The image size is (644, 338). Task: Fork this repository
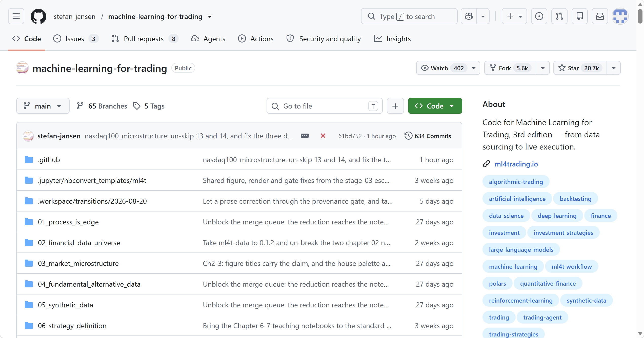pos(510,68)
